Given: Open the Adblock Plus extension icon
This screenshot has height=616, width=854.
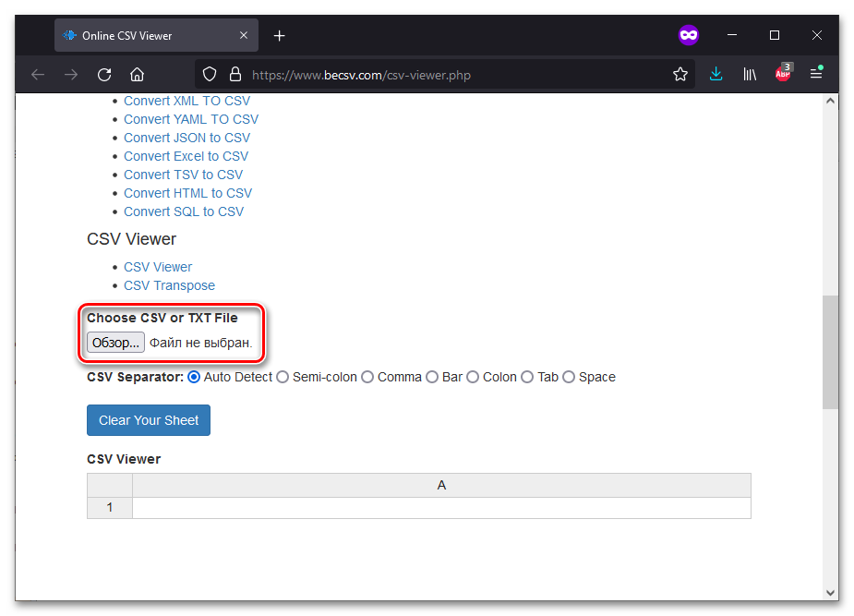Looking at the screenshot, I should (784, 73).
